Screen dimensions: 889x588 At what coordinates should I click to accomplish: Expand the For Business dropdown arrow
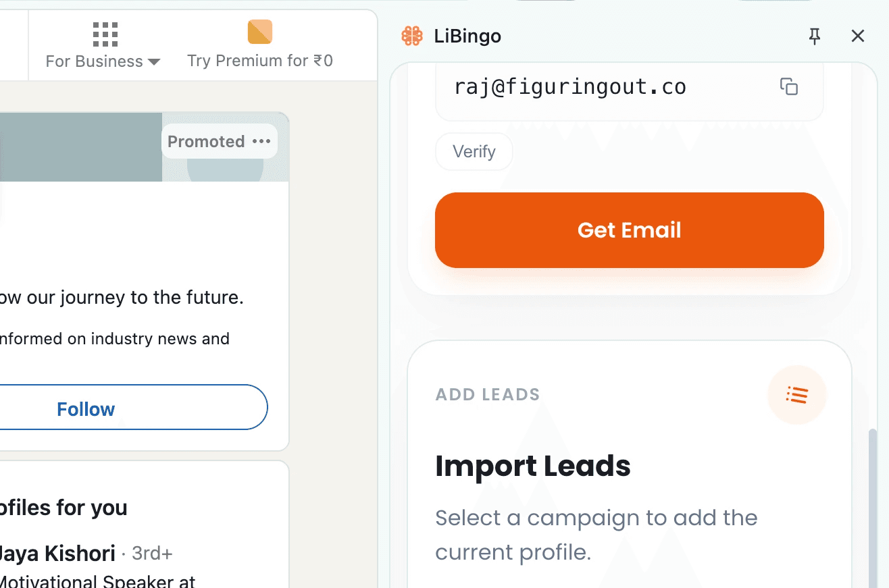154,62
